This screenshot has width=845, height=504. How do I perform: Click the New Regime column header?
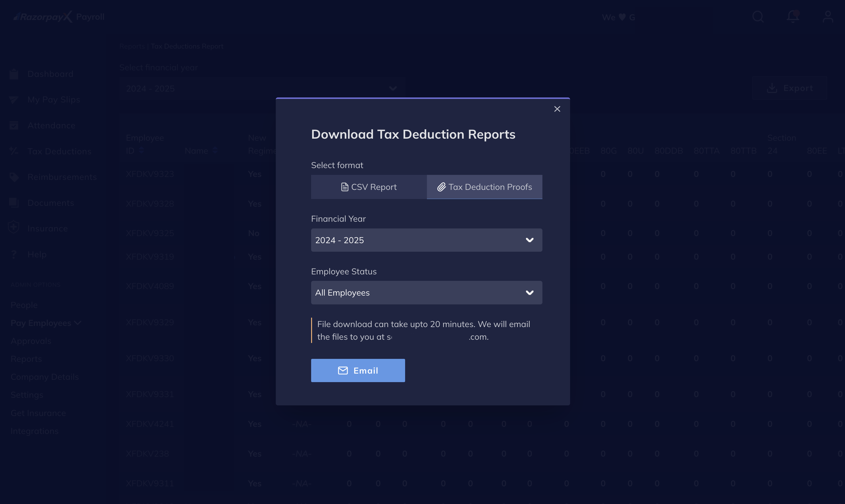(262, 144)
